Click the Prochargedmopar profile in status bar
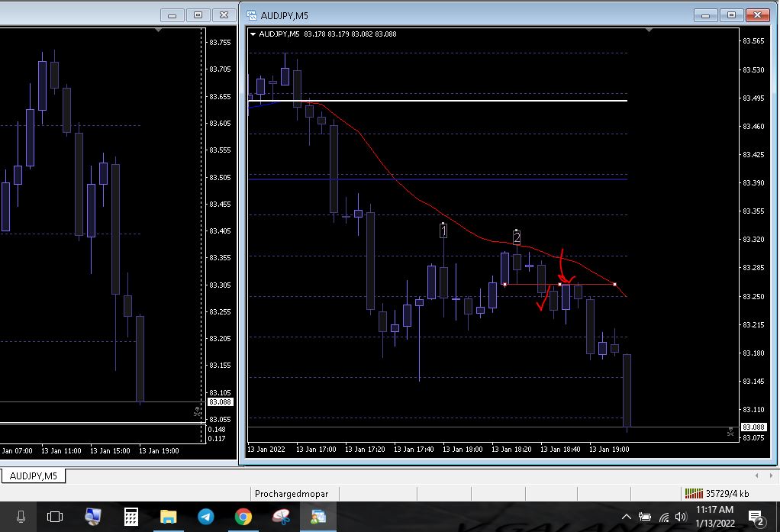The width and height of the screenshot is (780, 532). pyautogui.click(x=292, y=494)
